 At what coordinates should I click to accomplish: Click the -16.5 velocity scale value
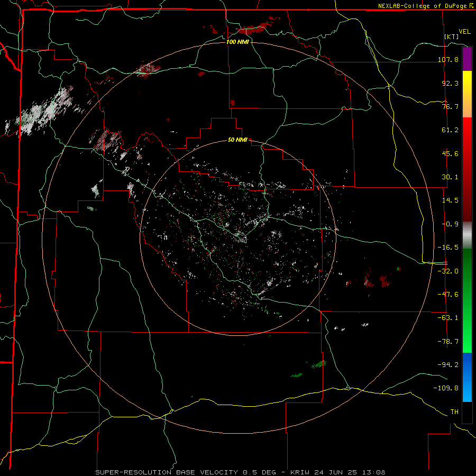click(448, 248)
